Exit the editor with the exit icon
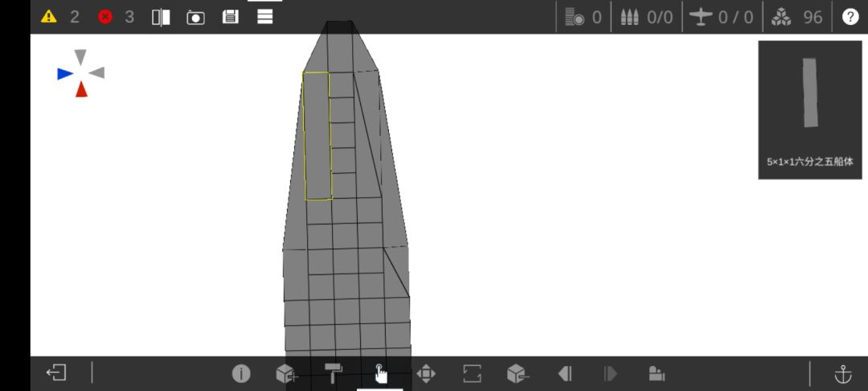Image resolution: width=868 pixels, height=391 pixels. (x=56, y=372)
